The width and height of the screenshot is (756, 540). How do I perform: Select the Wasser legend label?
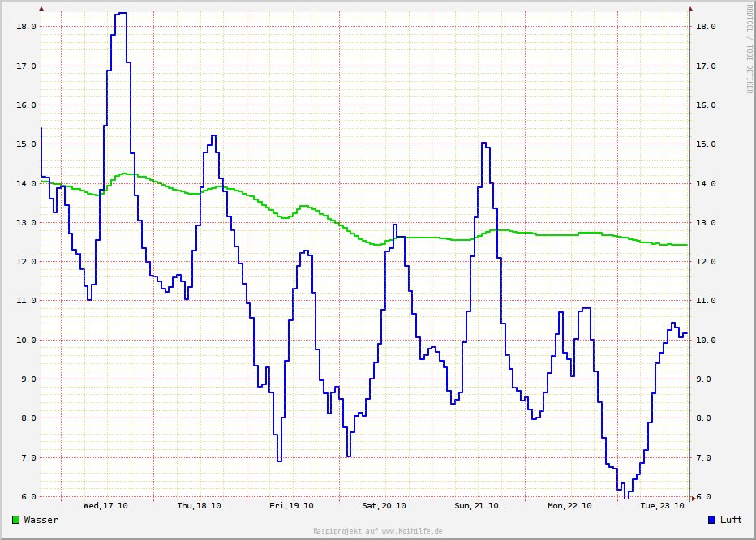[x=41, y=520]
